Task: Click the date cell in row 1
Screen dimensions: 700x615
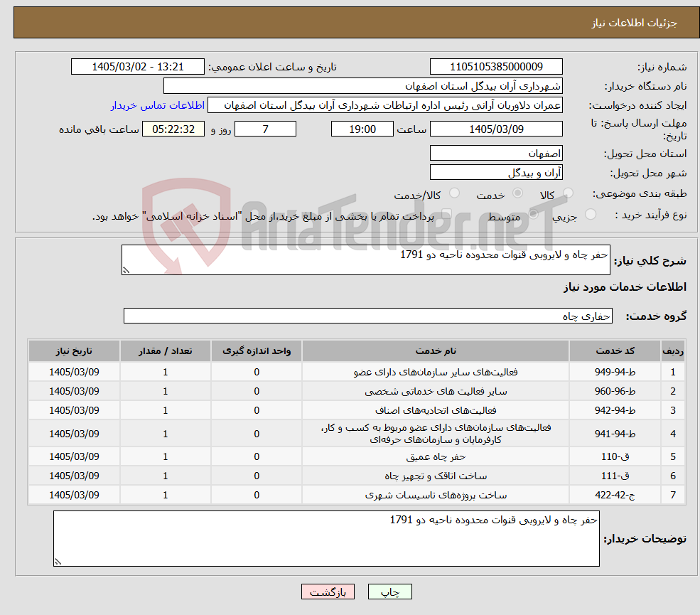Action: coord(74,372)
